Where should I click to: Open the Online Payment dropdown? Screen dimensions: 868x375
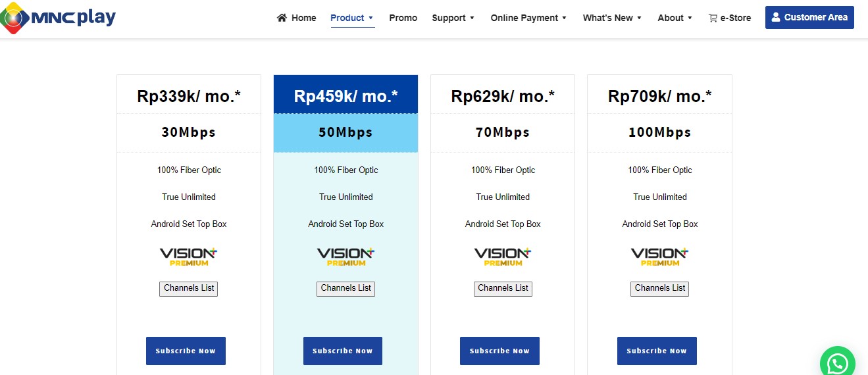528,18
